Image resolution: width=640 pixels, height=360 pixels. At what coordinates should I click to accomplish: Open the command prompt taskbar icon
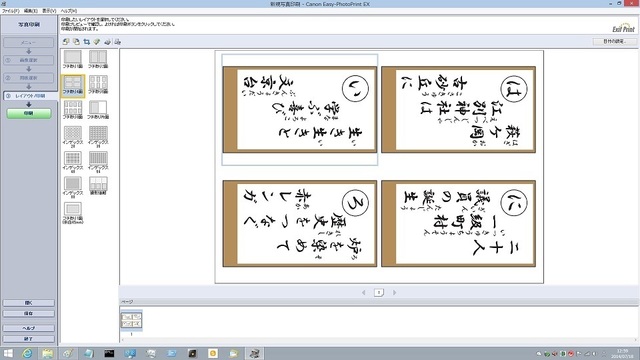pyautogui.click(x=109, y=353)
